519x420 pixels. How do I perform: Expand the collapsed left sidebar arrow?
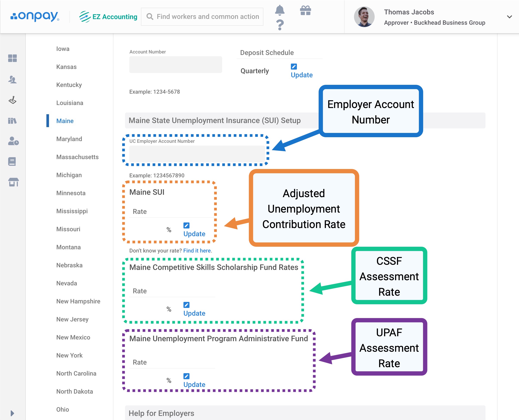click(x=12, y=413)
